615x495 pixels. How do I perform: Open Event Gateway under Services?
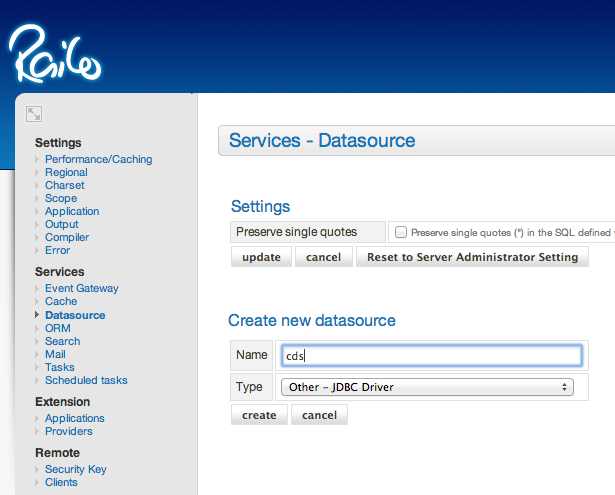pyautogui.click(x=82, y=288)
